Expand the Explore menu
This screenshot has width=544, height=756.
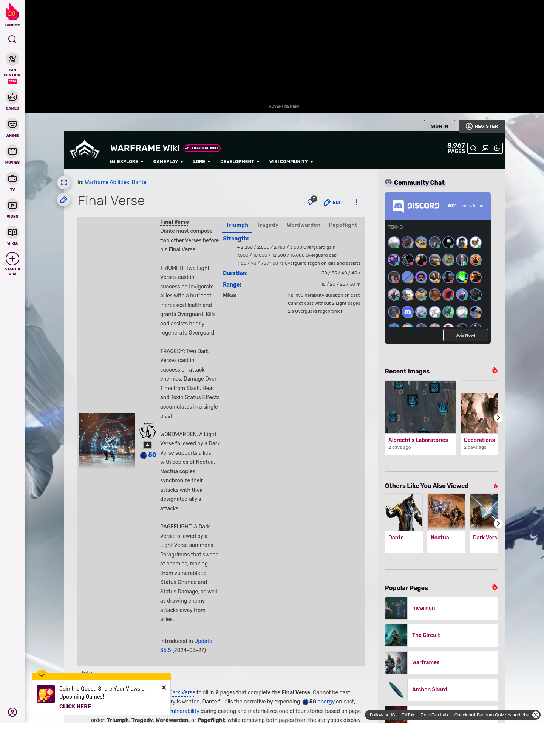127,161
